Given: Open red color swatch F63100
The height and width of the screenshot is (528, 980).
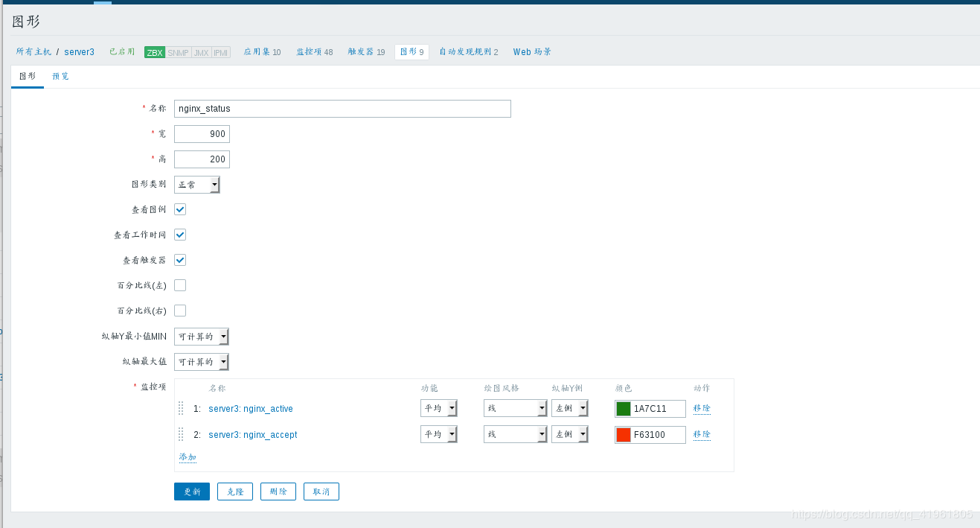Looking at the screenshot, I should click(624, 435).
